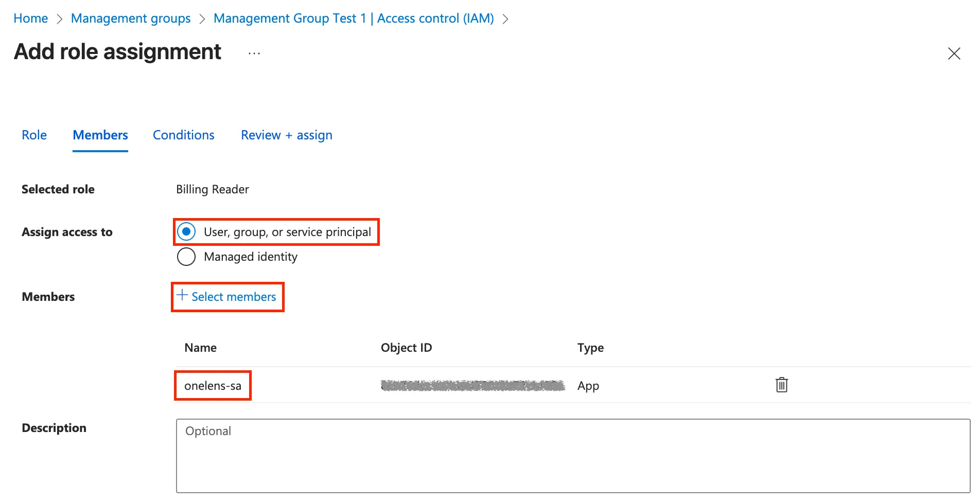Click the Object ID column header
980x504 pixels.
(x=406, y=348)
